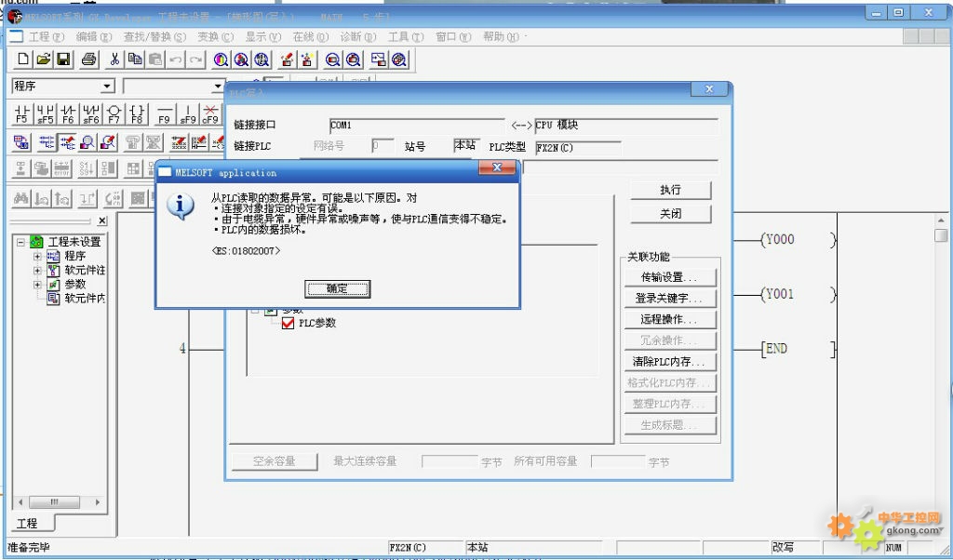Cut selection with the scissors icon
The height and width of the screenshot is (560, 953).
[x=114, y=59]
